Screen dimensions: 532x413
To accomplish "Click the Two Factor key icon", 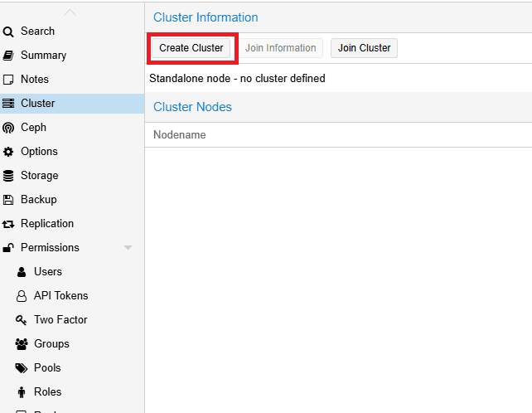I will pos(21,320).
